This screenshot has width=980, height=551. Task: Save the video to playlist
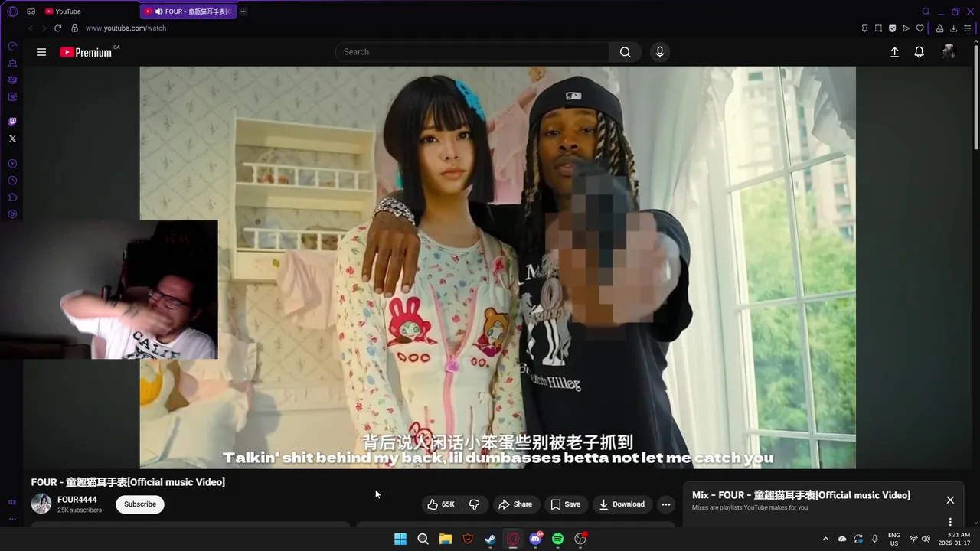click(566, 504)
